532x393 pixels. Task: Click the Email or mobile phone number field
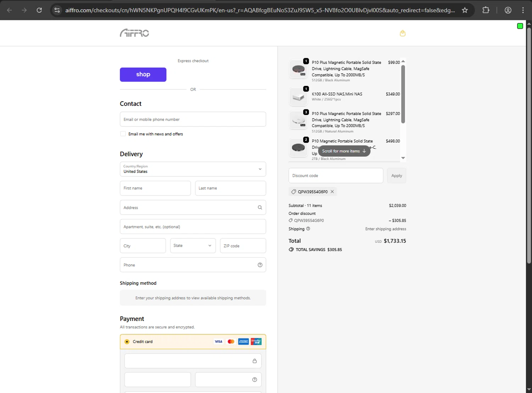[193, 119]
